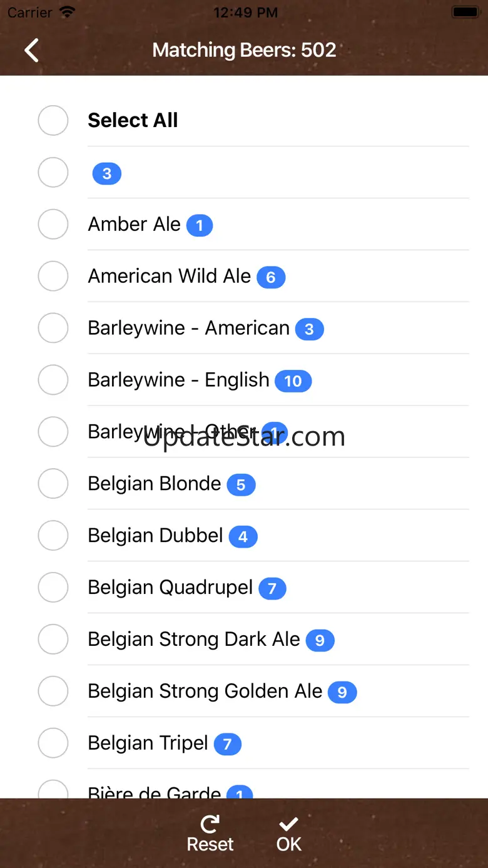488x868 pixels.
Task: Select the Barleywine - American checkbox
Action: click(x=53, y=328)
